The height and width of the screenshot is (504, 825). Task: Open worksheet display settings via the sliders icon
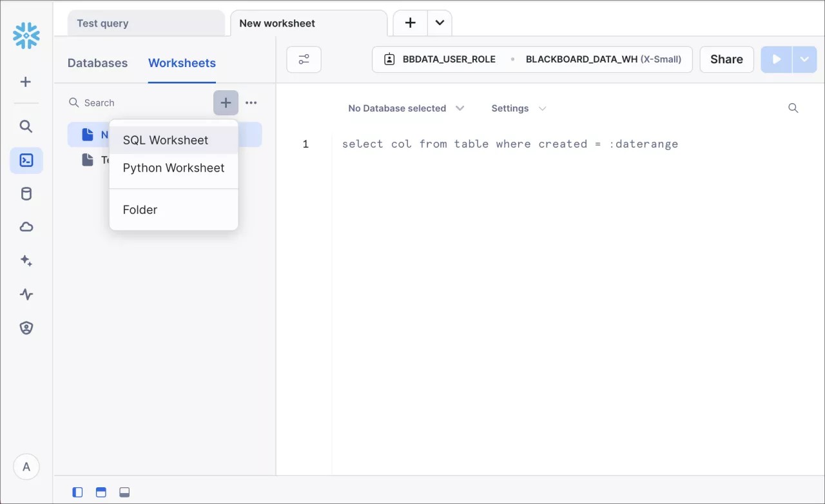(303, 59)
